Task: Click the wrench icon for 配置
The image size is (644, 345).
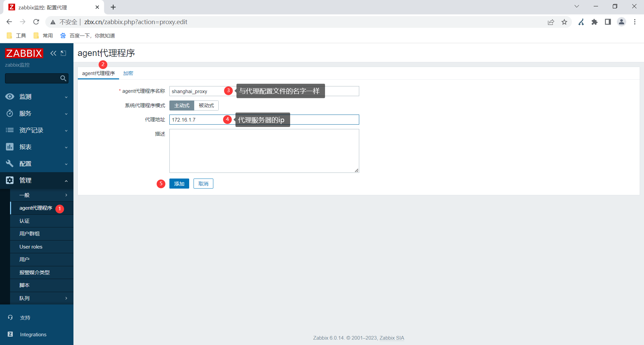Action: pos(10,163)
